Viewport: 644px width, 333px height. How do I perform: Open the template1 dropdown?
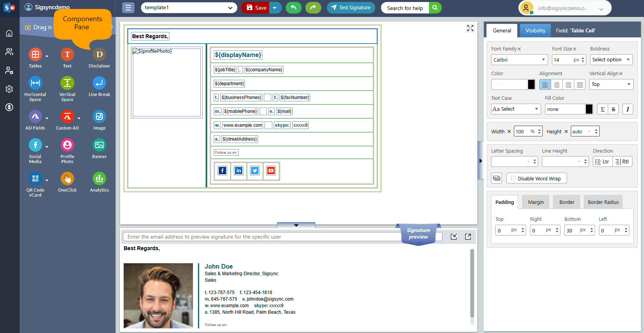189,8
